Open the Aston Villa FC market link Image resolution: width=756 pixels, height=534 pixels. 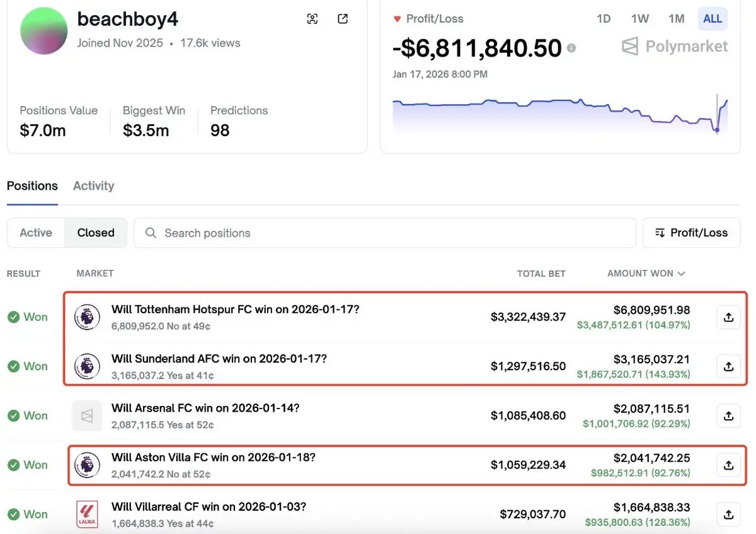[213, 457]
